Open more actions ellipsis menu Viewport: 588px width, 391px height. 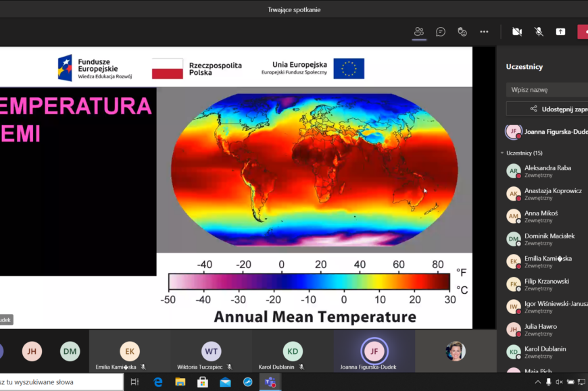pos(484,32)
